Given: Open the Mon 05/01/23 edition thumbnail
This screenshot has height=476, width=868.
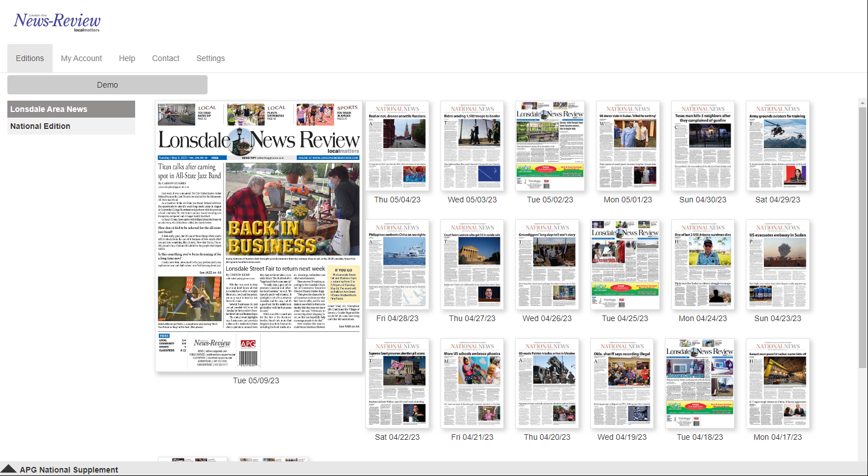Looking at the screenshot, I should [x=628, y=146].
